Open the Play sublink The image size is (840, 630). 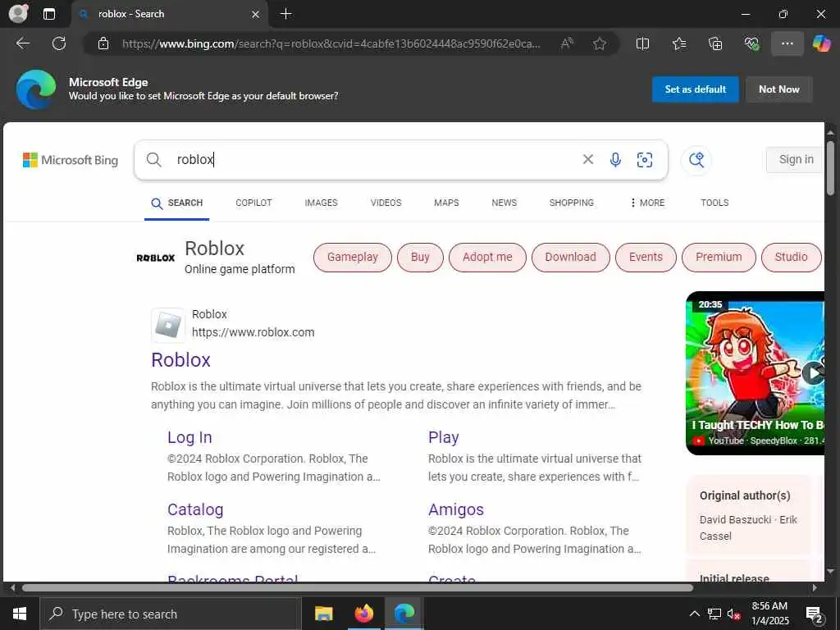444,437
